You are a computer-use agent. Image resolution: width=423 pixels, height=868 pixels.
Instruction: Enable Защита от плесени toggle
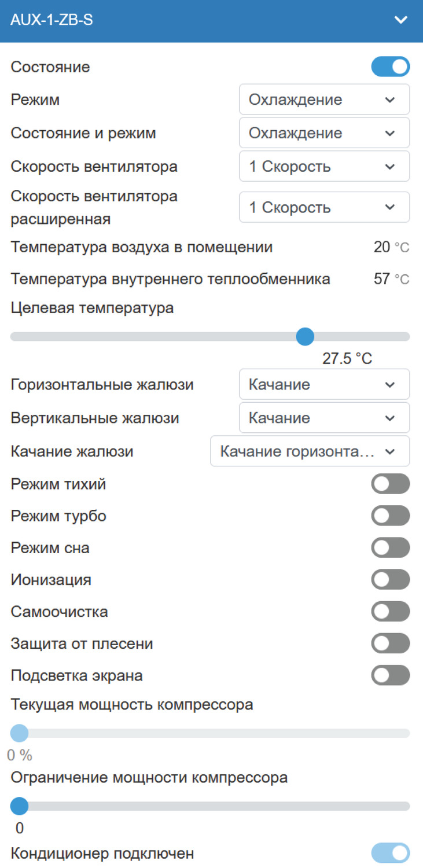391,643
